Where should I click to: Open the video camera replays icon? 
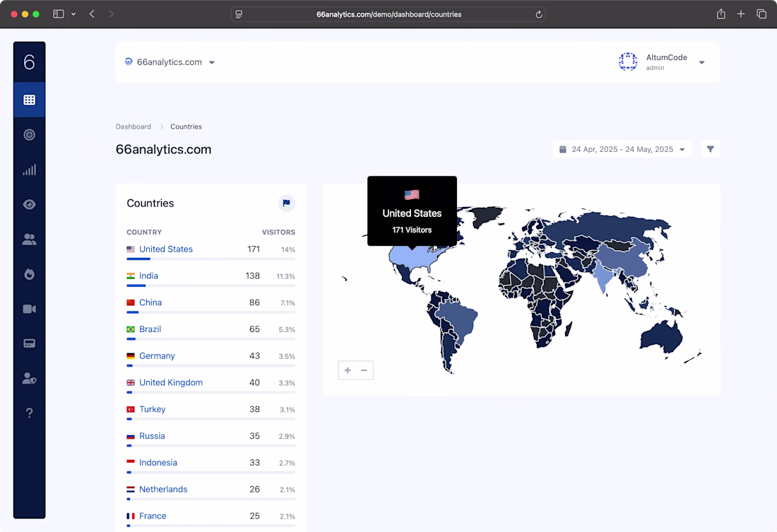(x=29, y=309)
